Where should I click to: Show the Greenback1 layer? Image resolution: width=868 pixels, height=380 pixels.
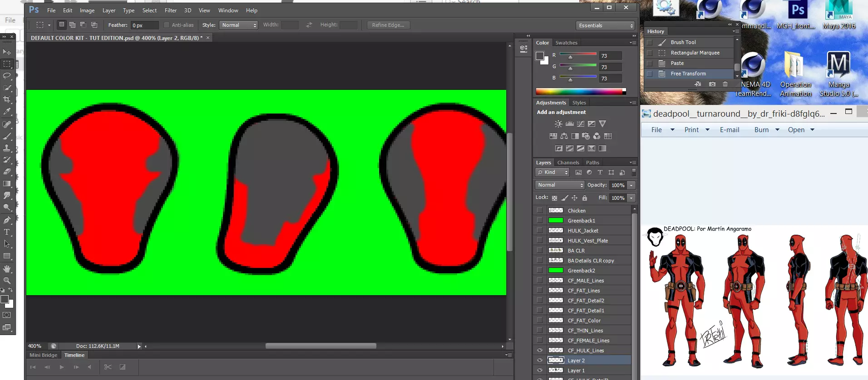click(540, 221)
